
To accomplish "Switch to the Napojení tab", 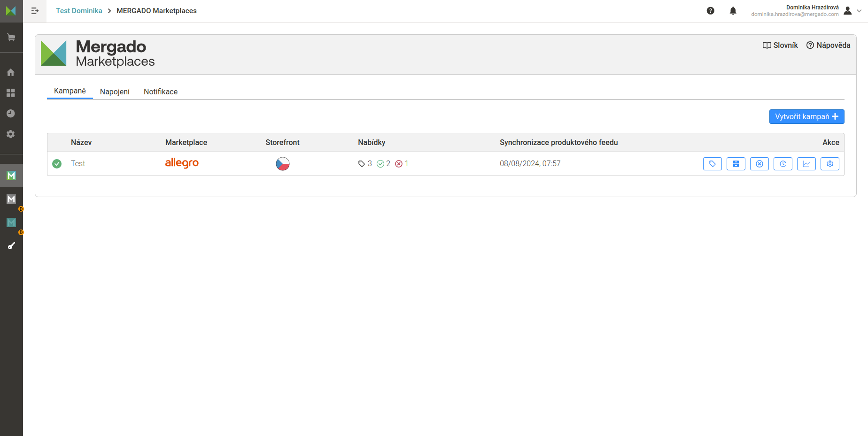I will pyautogui.click(x=115, y=92).
